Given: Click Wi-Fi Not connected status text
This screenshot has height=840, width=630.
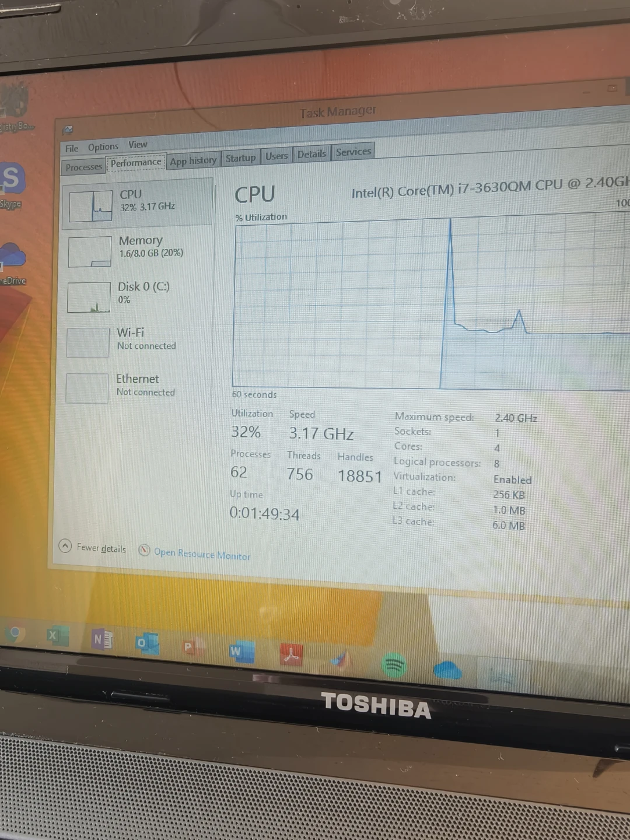Looking at the screenshot, I should [146, 346].
